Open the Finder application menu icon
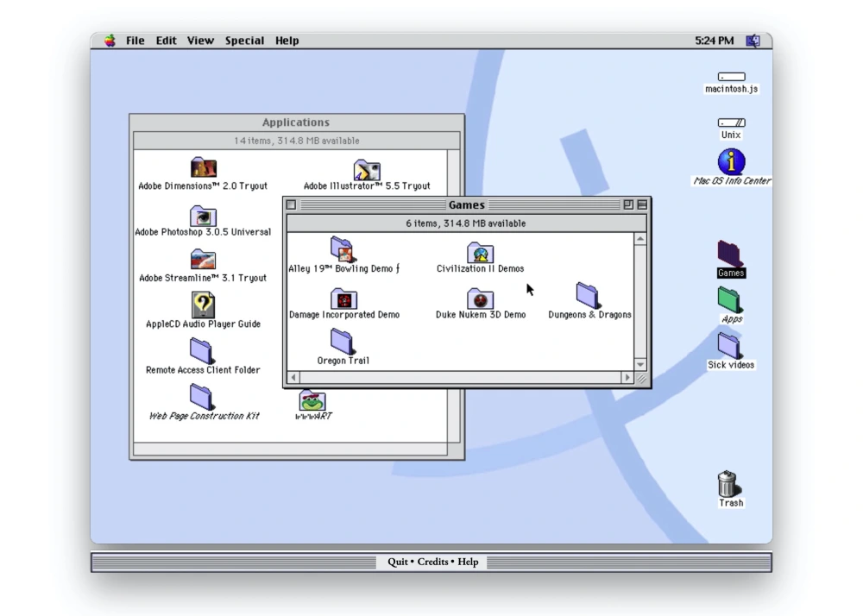Screen dimensions: 863x616 click(x=753, y=41)
